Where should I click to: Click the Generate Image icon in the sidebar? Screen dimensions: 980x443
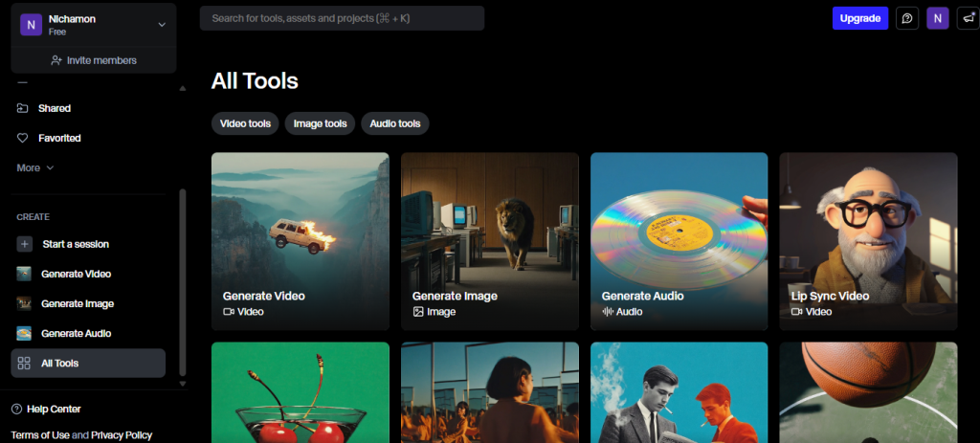tap(24, 303)
